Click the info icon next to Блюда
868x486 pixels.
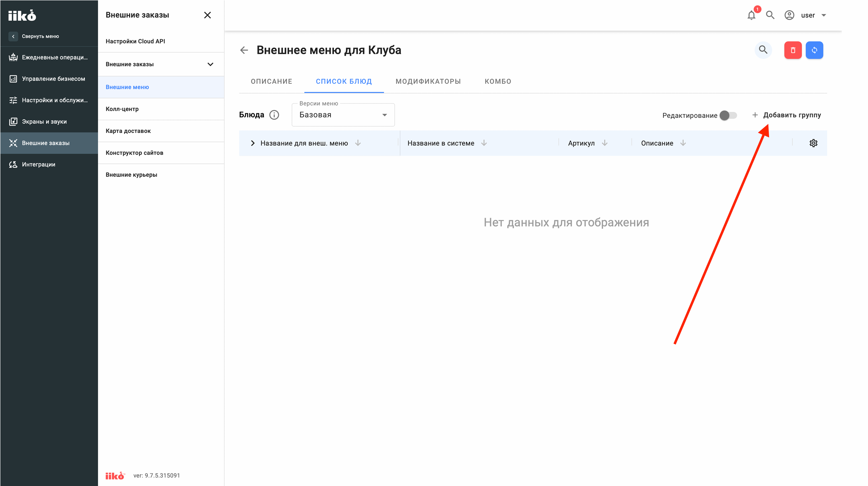[274, 115]
